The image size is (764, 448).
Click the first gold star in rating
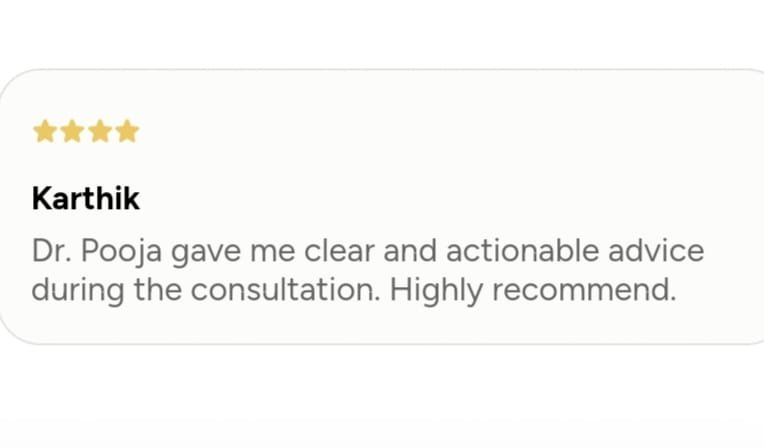click(x=44, y=132)
